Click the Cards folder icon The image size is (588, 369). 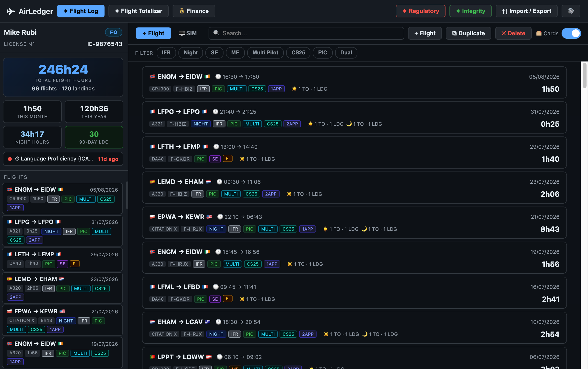pyautogui.click(x=539, y=33)
